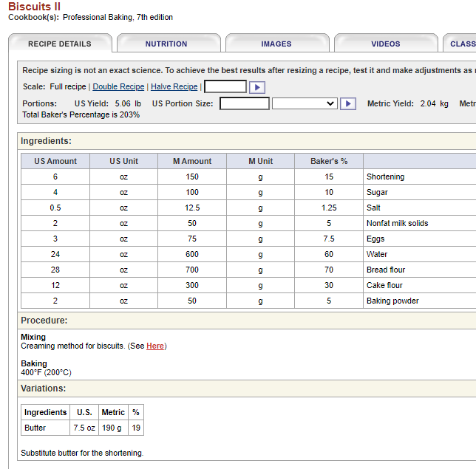Click the 600 metric amount for Water
The width and height of the screenshot is (476, 469).
(x=192, y=254)
